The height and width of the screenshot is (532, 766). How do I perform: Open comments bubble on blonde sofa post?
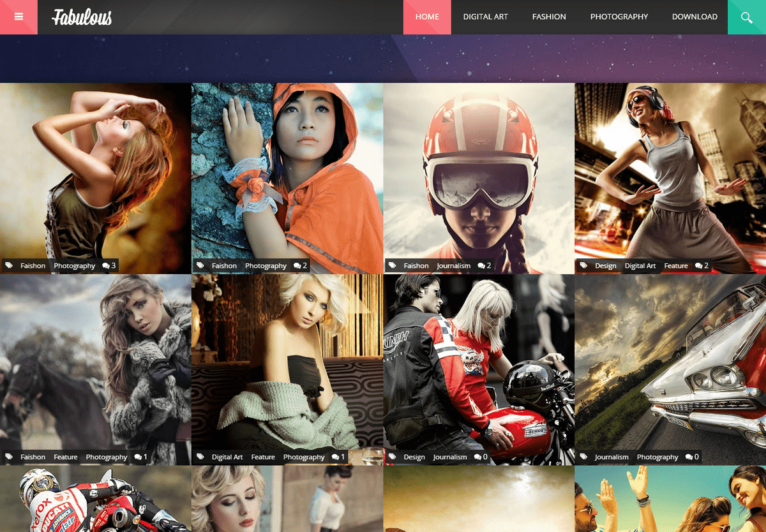[x=338, y=457]
